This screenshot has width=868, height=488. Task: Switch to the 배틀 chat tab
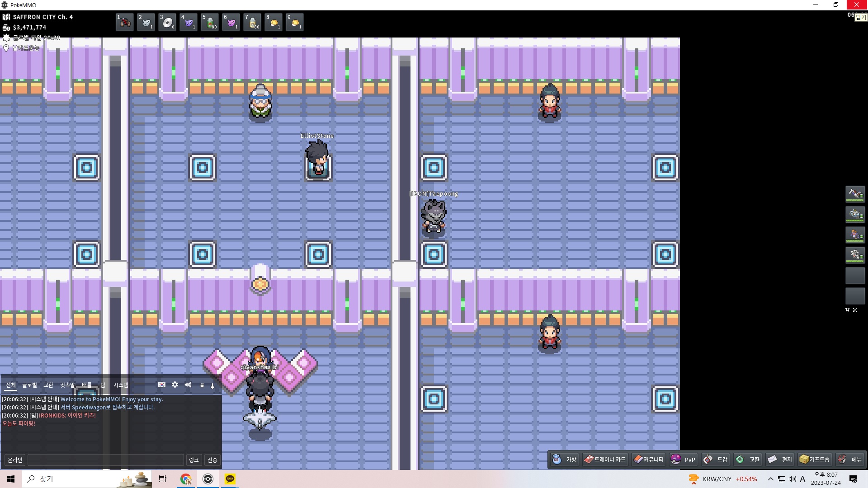(x=86, y=385)
